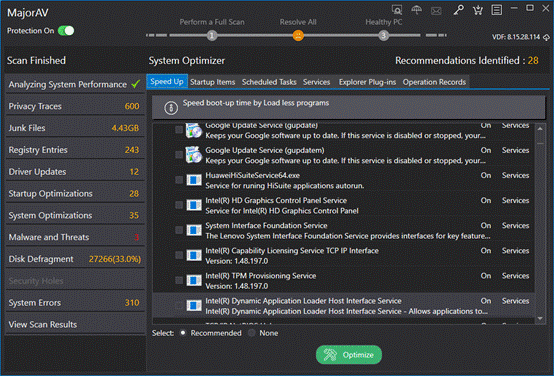The image size is (554, 376).
Task: Click HuaweiHiSuiteService64.exe program icon
Action: point(194,180)
